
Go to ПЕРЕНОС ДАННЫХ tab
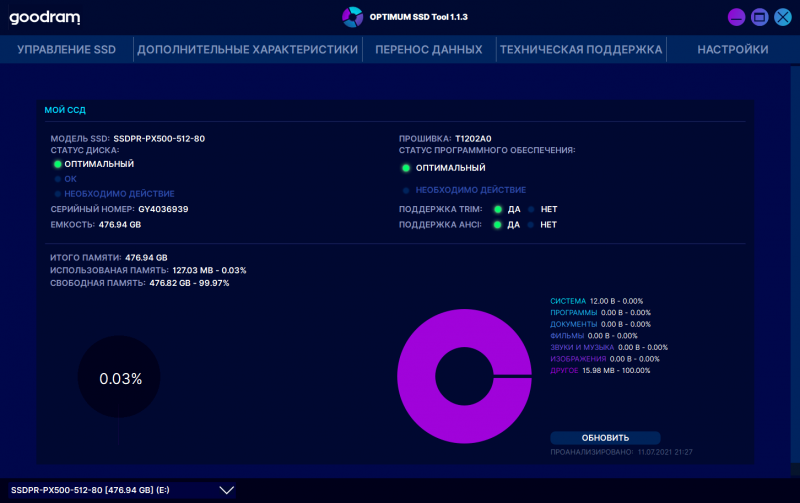429,49
